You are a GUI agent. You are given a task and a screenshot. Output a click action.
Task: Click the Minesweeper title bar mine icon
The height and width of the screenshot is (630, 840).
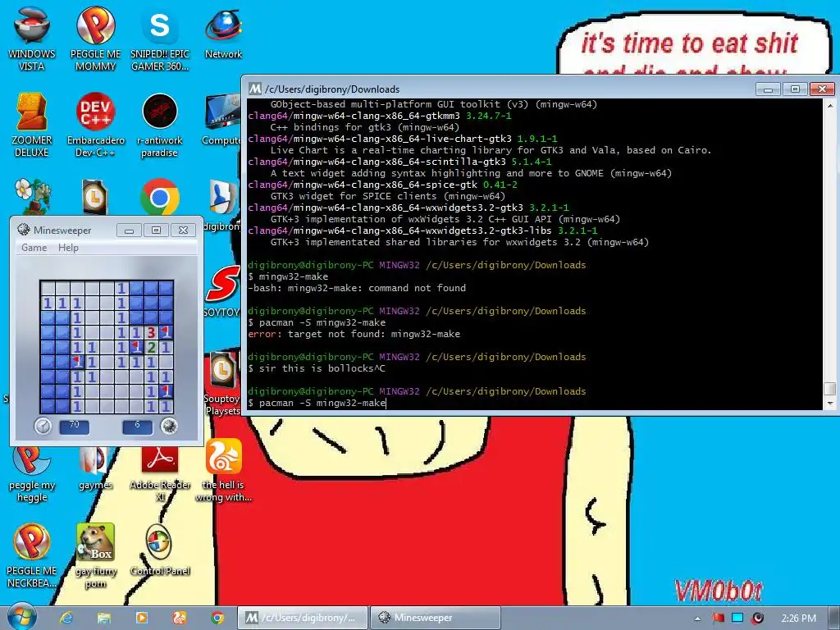point(24,230)
